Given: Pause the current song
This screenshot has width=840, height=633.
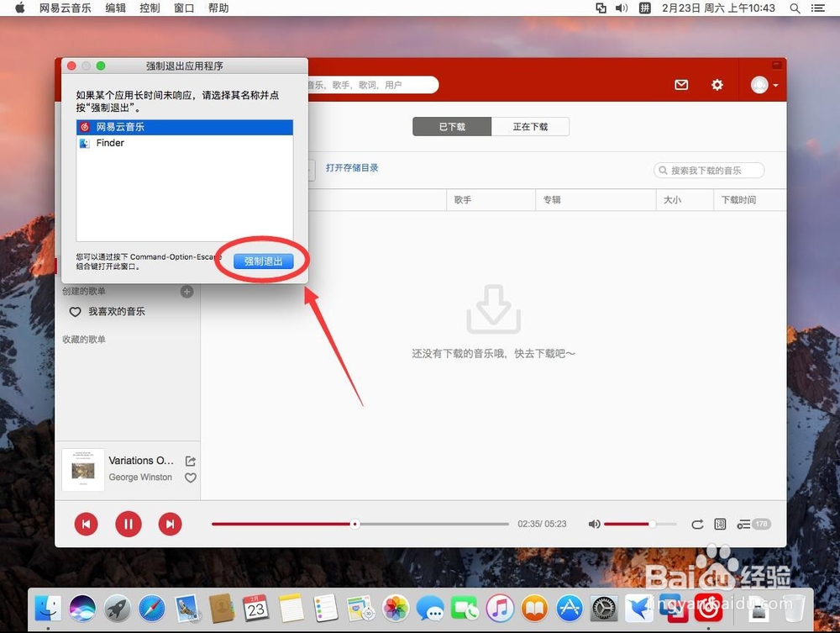Looking at the screenshot, I should [x=129, y=524].
